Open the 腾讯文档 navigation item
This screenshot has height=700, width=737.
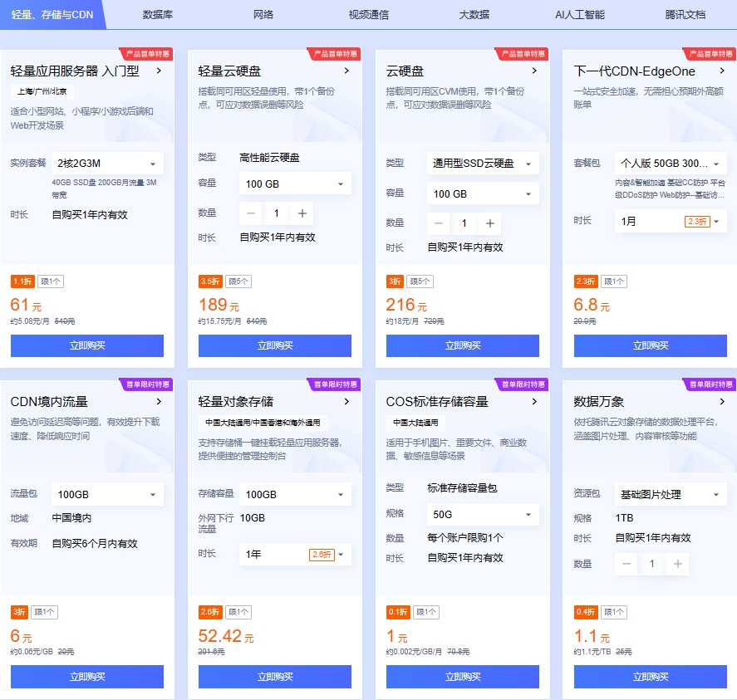point(685,15)
